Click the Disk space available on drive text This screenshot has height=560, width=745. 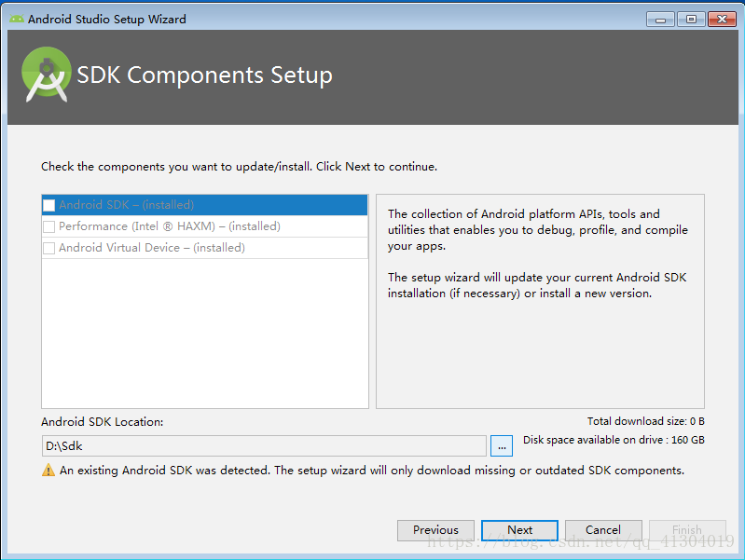[x=614, y=441]
